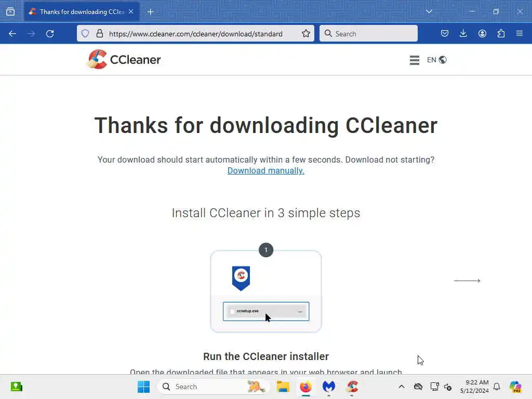The height and width of the screenshot is (399, 532).
Task: Open Malwarebytes from the taskbar
Action: [x=329, y=387]
